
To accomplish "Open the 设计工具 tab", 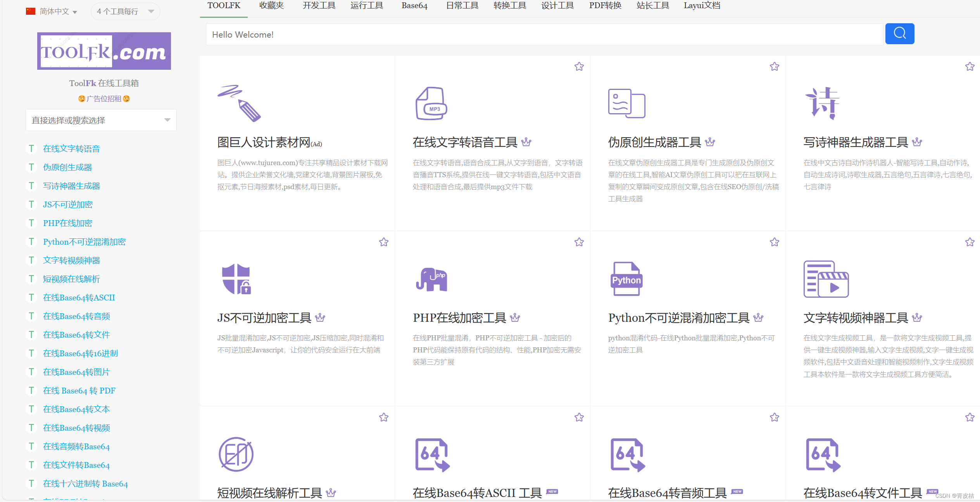I will pyautogui.click(x=557, y=6).
